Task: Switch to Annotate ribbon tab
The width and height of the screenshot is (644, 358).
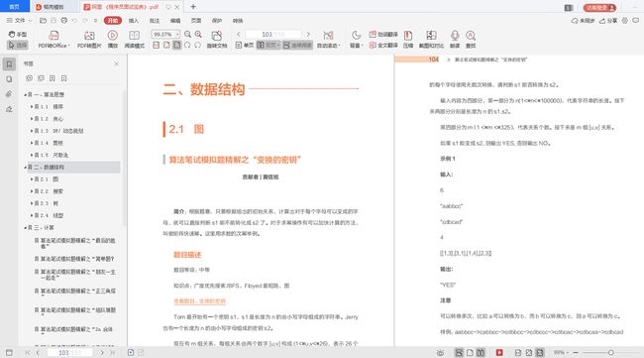Action: tap(155, 20)
